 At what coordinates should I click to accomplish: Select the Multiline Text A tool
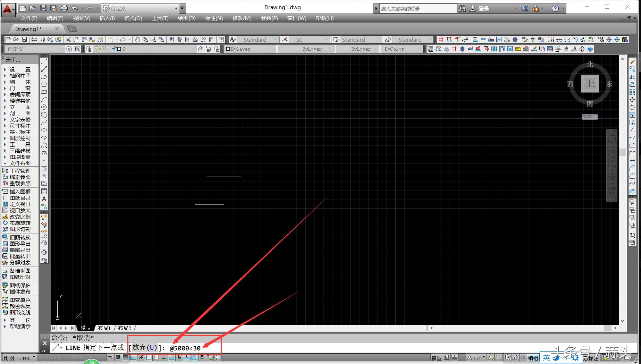[x=44, y=199]
